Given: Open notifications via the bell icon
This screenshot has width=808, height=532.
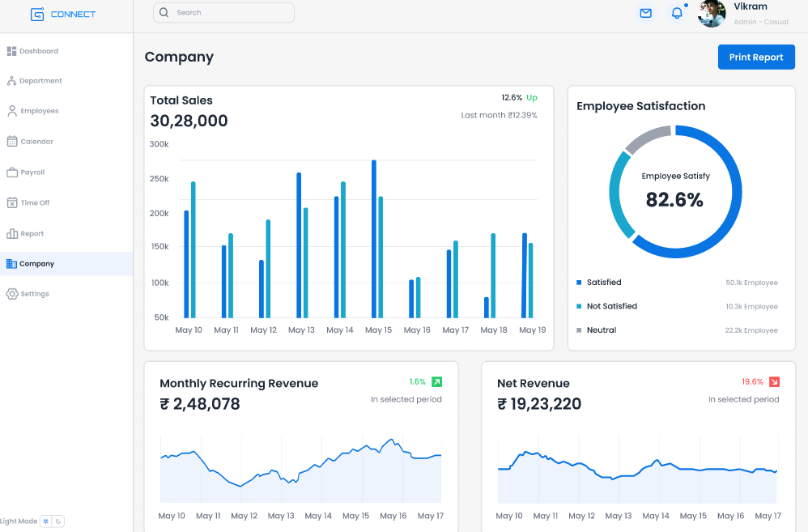Looking at the screenshot, I should coord(676,14).
